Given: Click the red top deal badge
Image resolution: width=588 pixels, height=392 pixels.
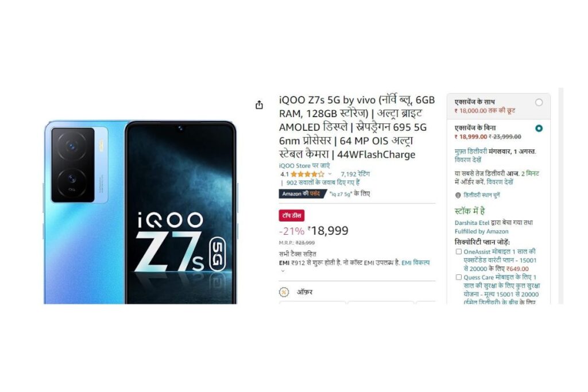Looking at the screenshot, I should click(291, 216).
